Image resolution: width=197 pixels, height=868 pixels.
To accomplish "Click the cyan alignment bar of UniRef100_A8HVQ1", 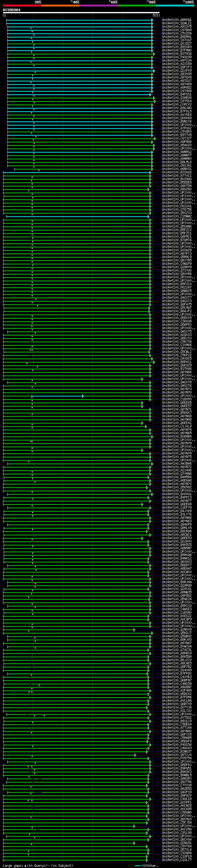I will [79, 20].
